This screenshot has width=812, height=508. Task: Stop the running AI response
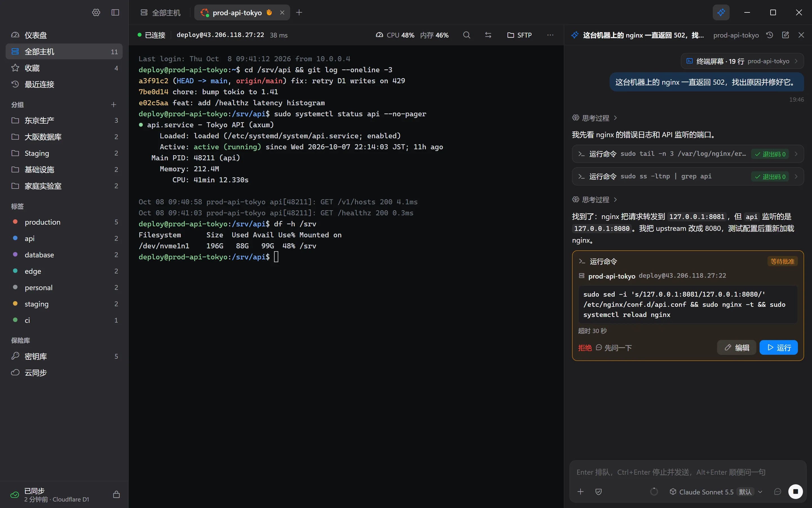(795, 492)
